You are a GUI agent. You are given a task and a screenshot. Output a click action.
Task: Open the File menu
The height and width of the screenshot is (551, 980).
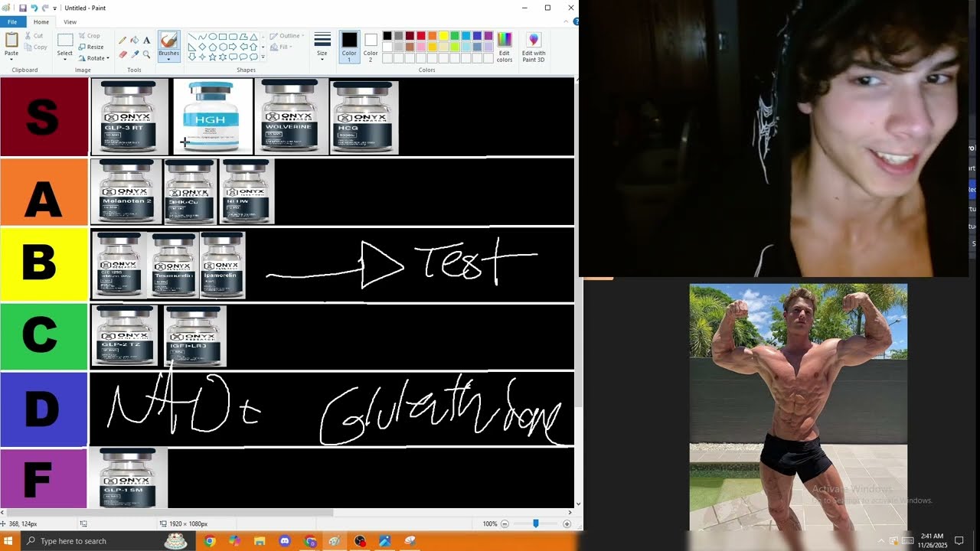[12, 21]
